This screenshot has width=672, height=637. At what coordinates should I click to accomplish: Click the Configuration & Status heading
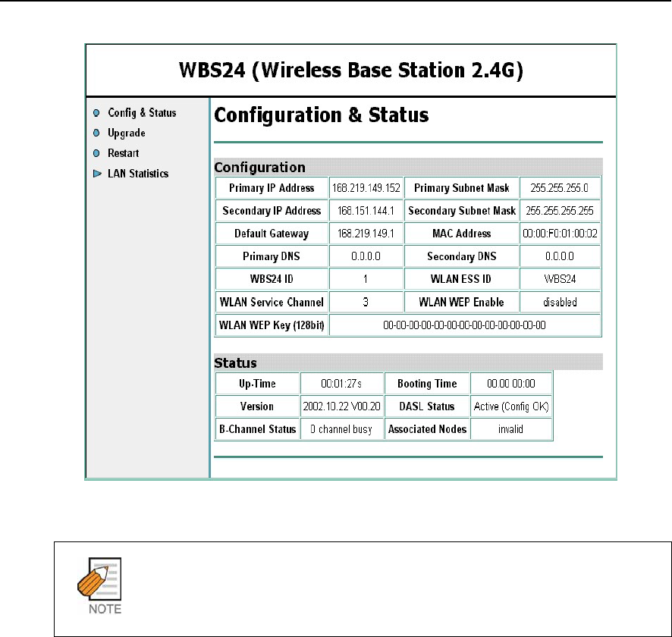[x=322, y=115]
